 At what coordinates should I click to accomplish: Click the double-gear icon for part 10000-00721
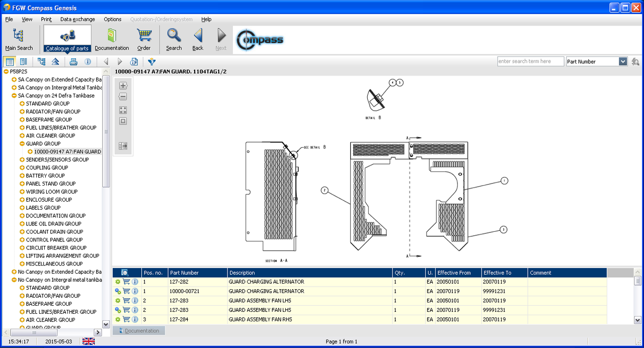coord(118,291)
